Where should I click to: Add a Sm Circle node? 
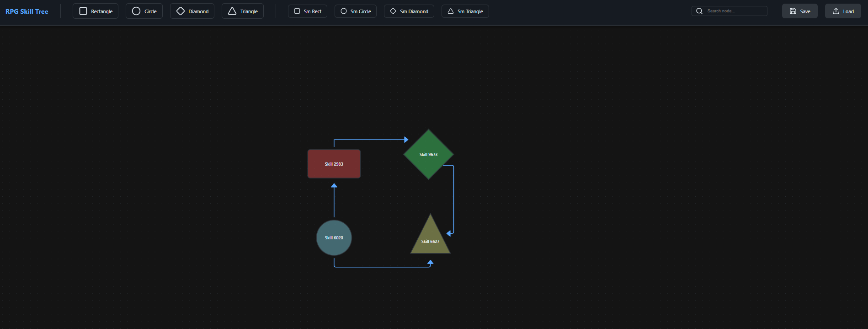tap(356, 11)
